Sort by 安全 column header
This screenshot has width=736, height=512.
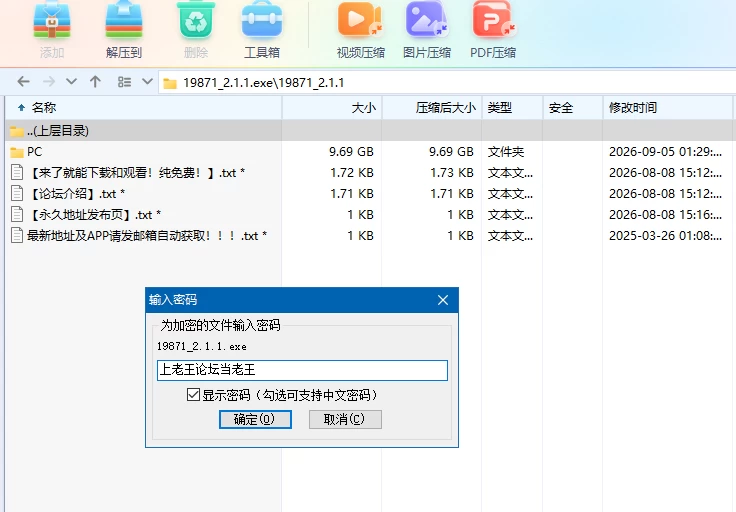point(573,108)
